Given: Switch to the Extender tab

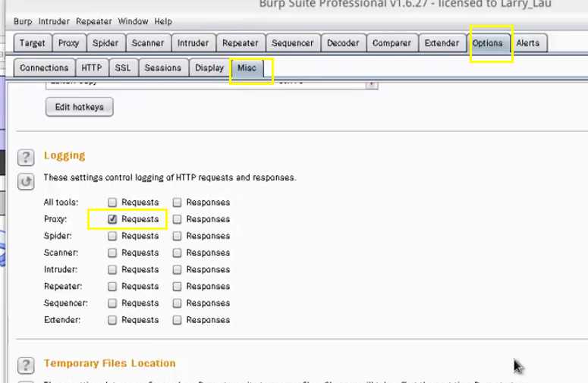Looking at the screenshot, I should point(442,43).
